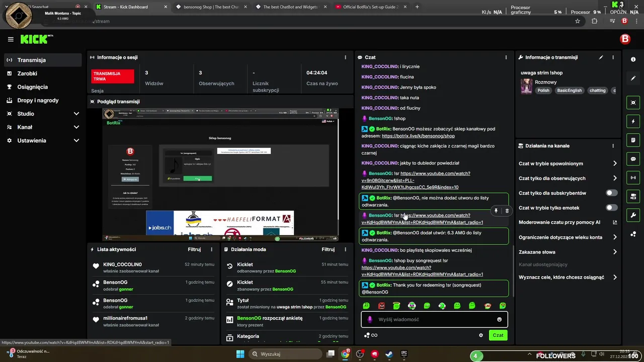Expand Zakazane słowa option

coord(568,252)
